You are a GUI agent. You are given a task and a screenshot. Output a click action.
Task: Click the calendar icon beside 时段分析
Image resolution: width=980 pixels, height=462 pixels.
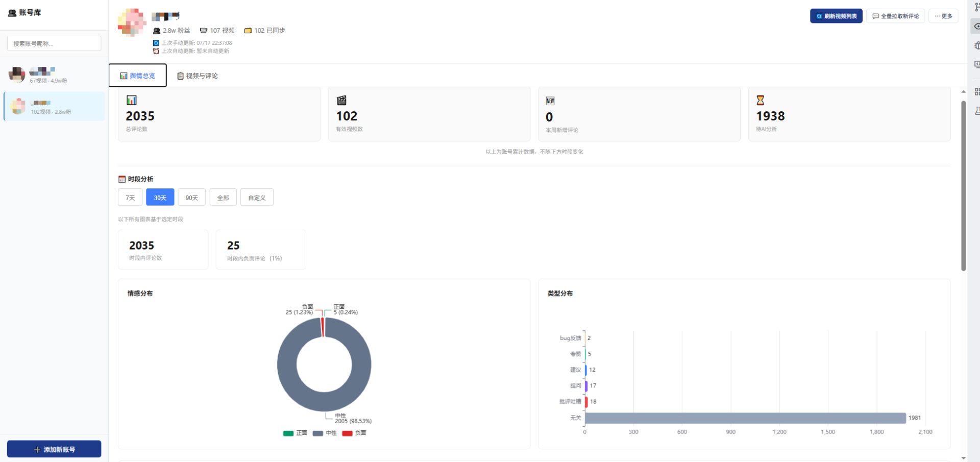122,179
